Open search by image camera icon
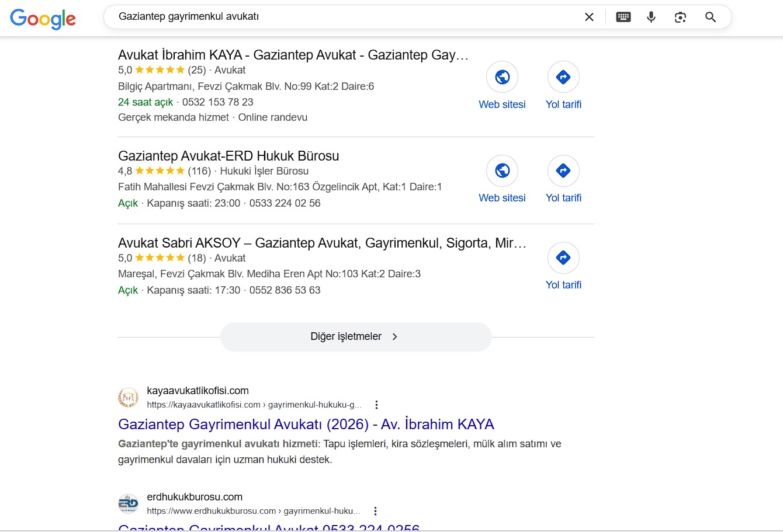The image size is (783, 532). (x=680, y=17)
